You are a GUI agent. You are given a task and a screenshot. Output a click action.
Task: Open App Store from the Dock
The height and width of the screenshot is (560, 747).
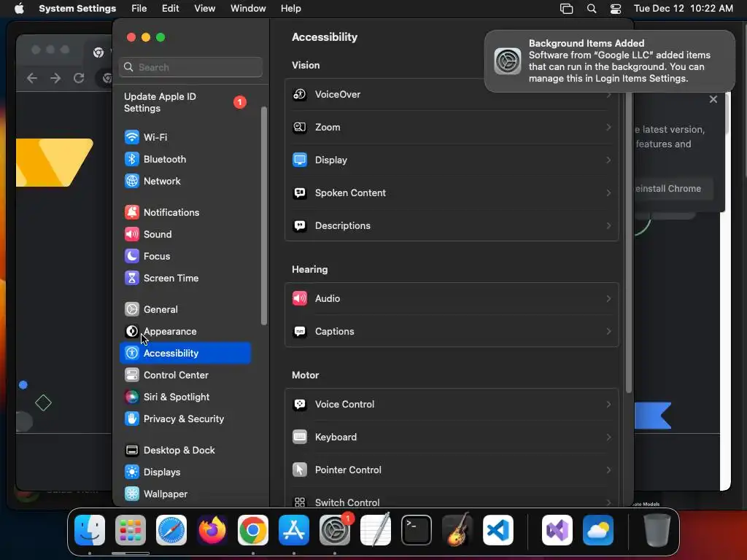tap(293, 530)
